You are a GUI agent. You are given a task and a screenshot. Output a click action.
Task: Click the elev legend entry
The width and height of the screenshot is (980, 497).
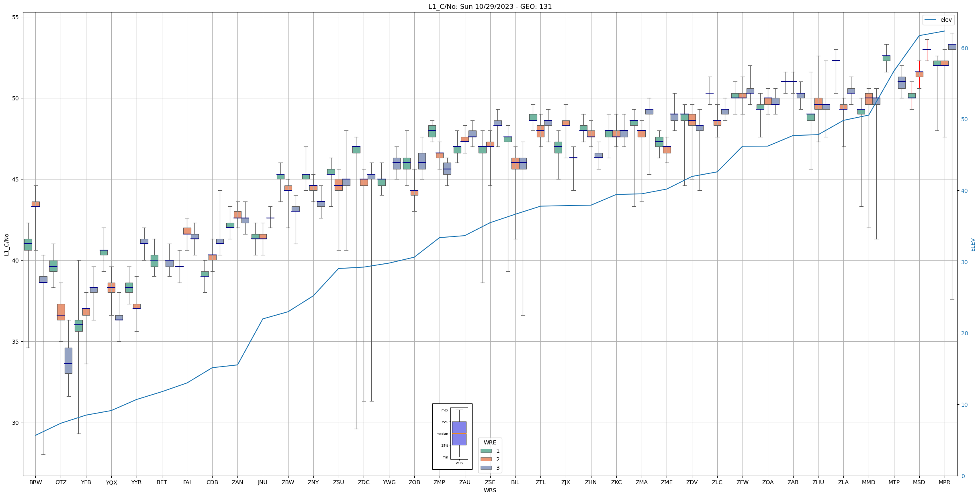[938, 20]
